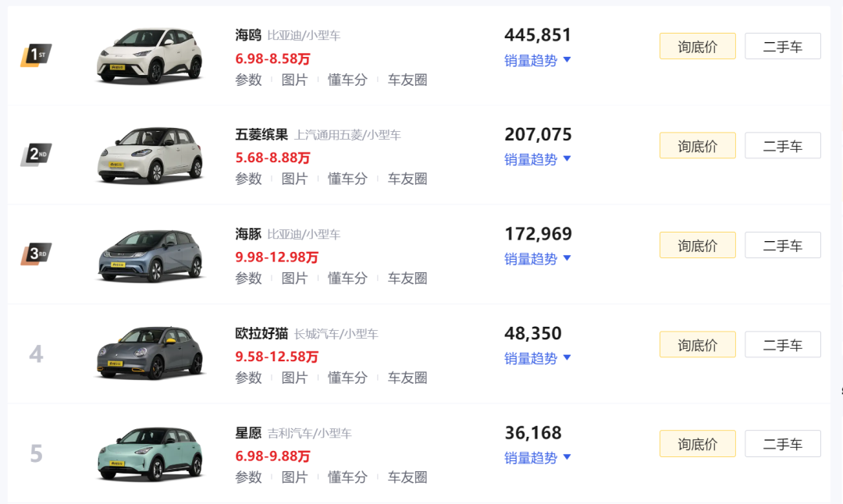Expand 销量趋势 dropdown for 星愿
Image resolution: width=843 pixels, height=504 pixels.
click(537, 458)
